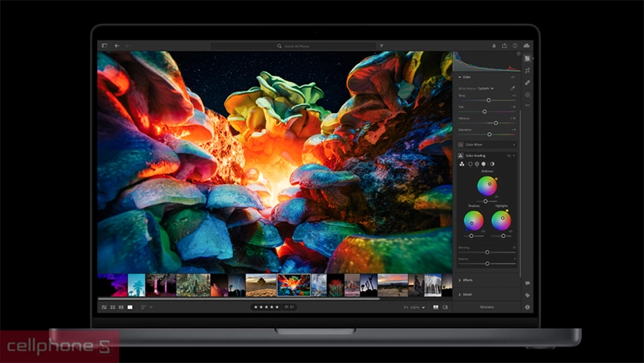This screenshot has width=644, height=363.
Task: Select Global grading view
Action: (492, 164)
